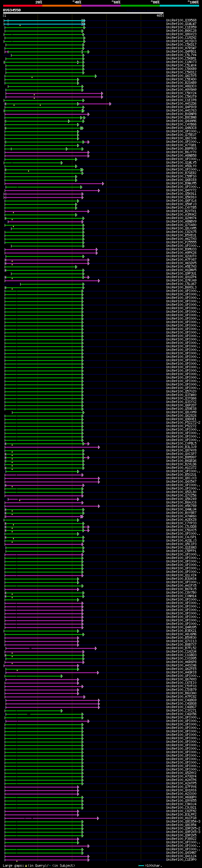Click the query end position 465

[159, 15]
